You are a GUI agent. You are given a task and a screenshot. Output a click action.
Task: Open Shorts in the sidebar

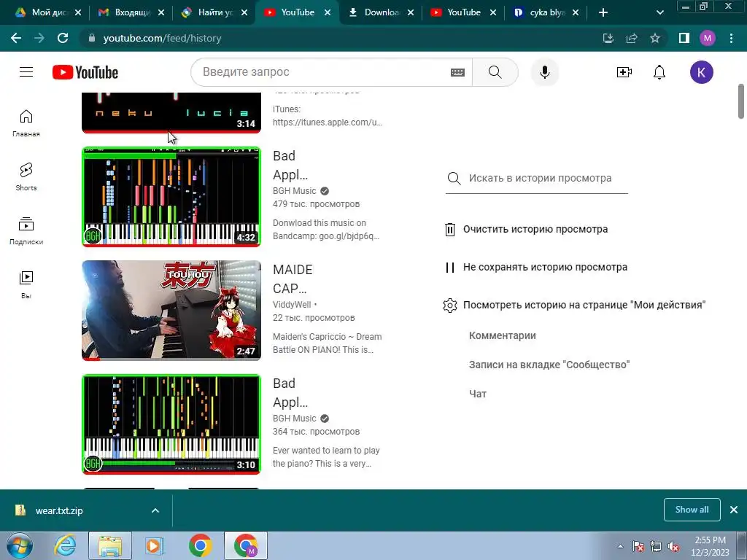(26, 176)
